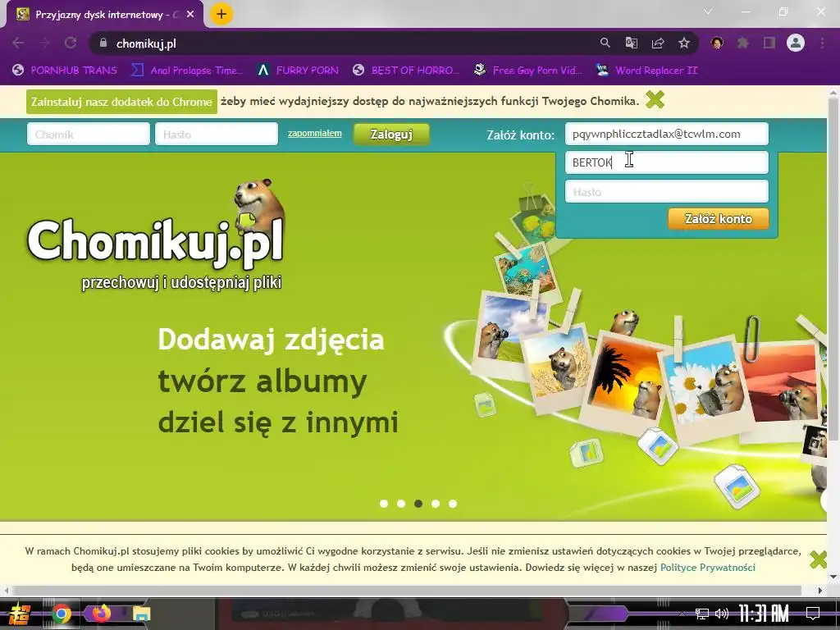The height and width of the screenshot is (630, 840).
Task: Open the Chrome profile menu
Action: click(x=796, y=43)
